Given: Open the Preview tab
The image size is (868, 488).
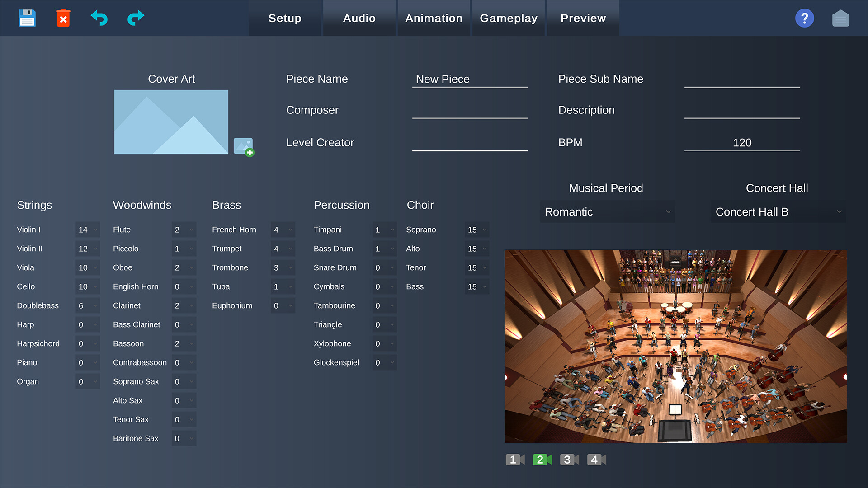Looking at the screenshot, I should click(583, 18).
